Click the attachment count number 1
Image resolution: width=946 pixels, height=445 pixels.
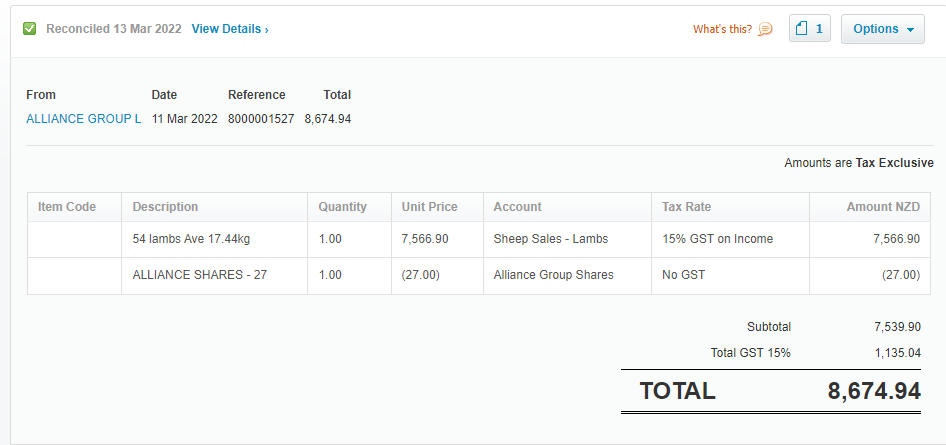coord(819,29)
